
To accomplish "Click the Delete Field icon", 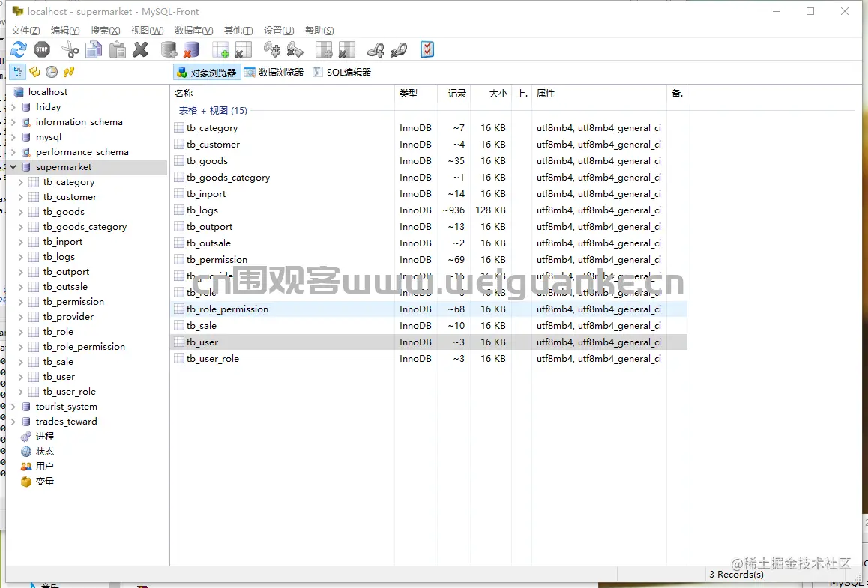I will click(346, 49).
